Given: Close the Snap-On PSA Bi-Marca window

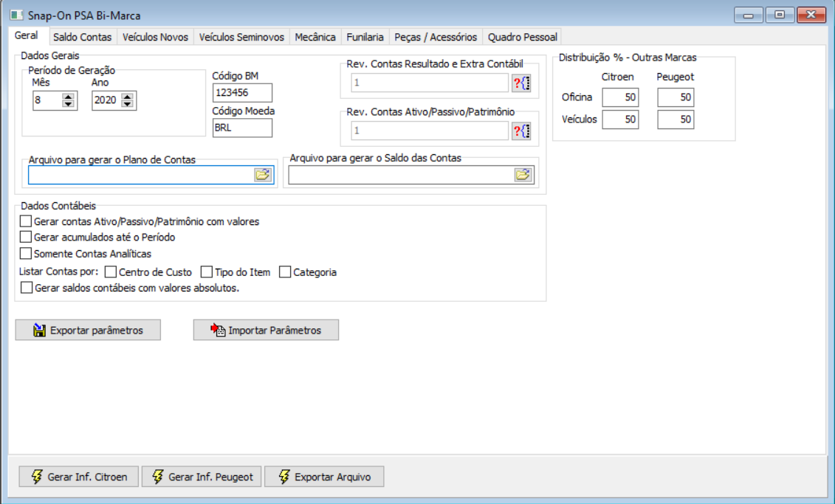Looking at the screenshot, I should tap(811, 15).
